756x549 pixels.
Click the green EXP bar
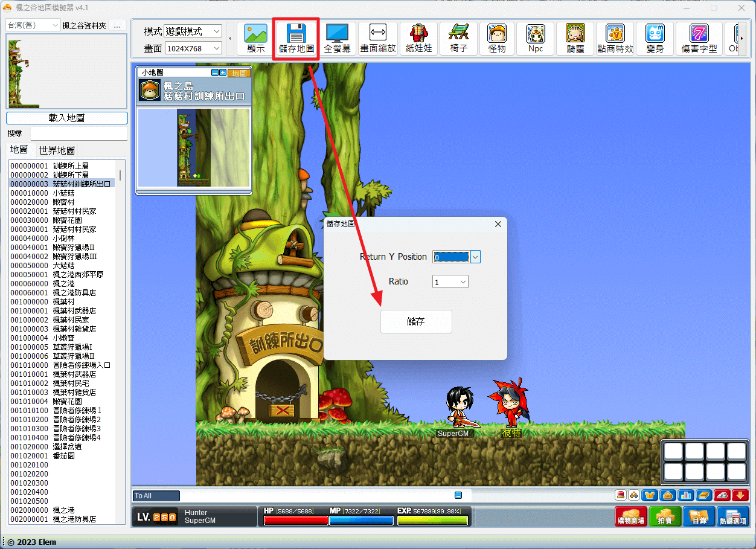[x=432, y=521]
